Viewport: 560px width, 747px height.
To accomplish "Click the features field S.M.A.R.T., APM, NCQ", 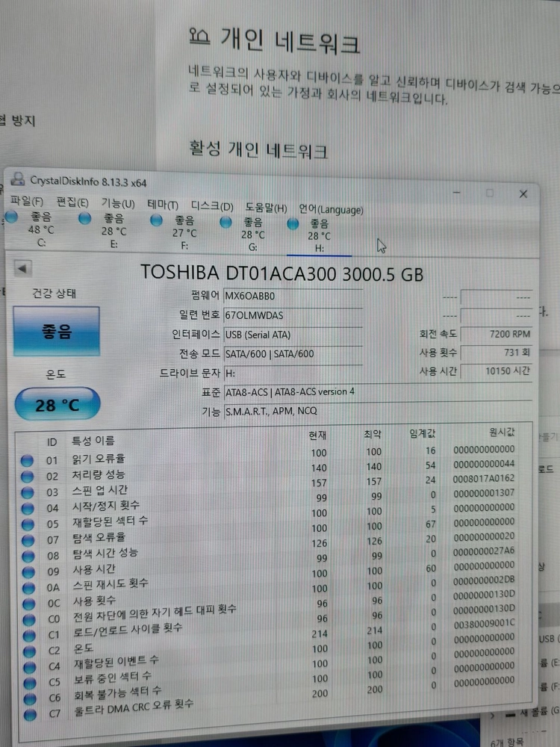I will [378, 411].
